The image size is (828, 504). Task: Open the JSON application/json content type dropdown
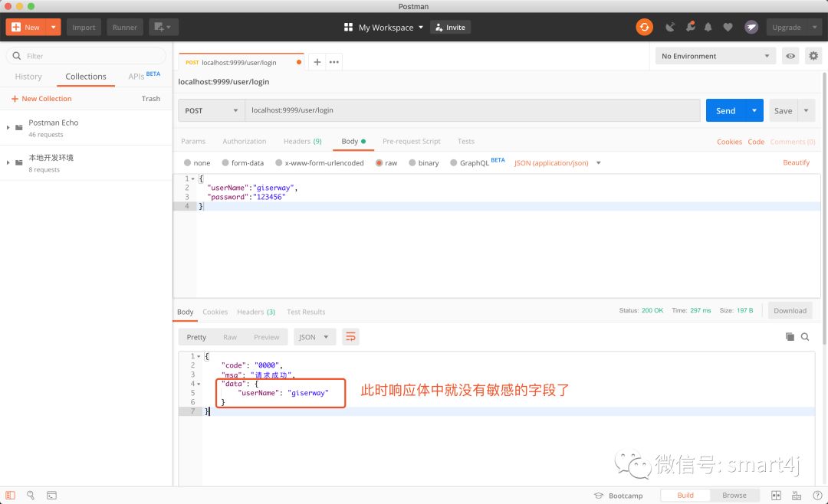coord(552,162)
